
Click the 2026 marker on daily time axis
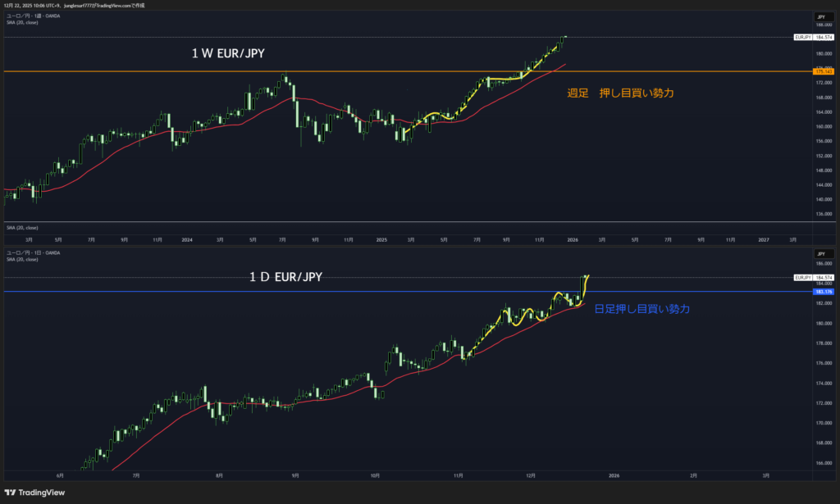pos(614,474)
